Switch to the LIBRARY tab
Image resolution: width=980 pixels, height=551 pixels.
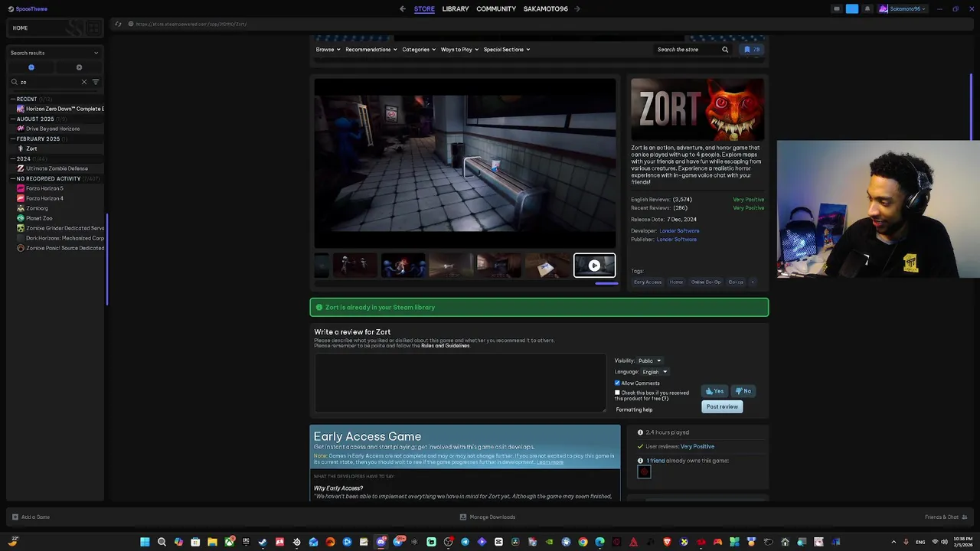[456, 9]
